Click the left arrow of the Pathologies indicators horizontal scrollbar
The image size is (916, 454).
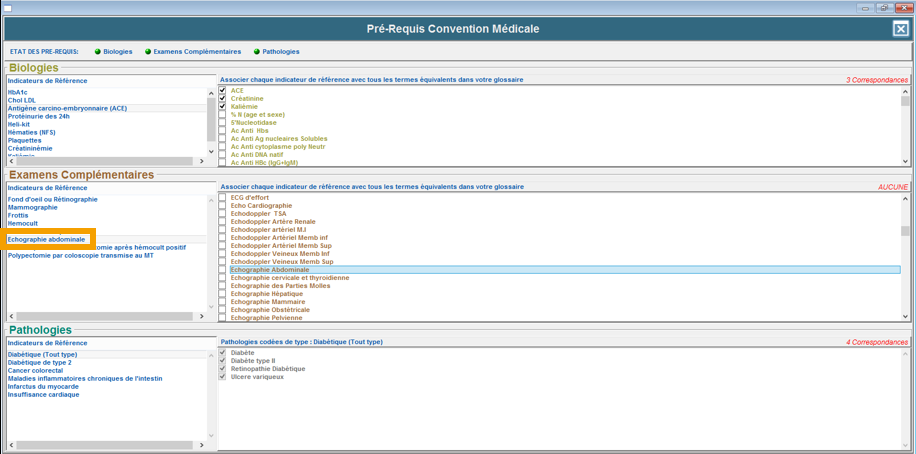coord(12,444)
